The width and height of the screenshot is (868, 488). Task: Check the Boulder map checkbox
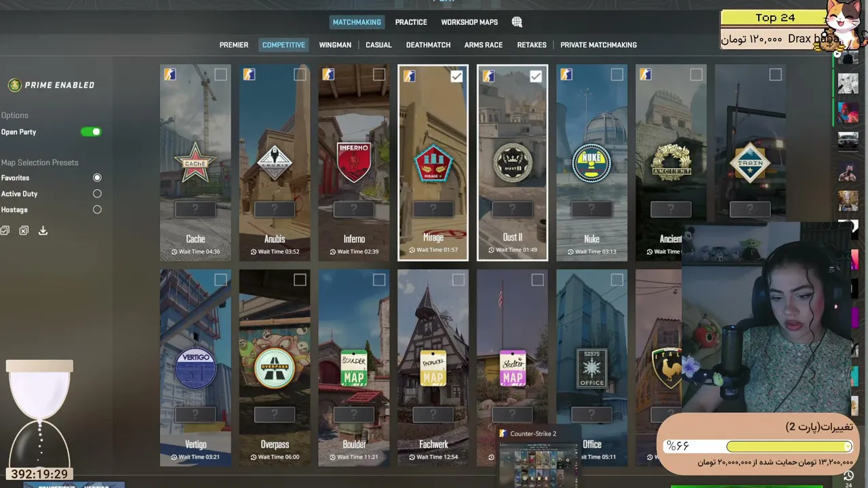(379, 280)
